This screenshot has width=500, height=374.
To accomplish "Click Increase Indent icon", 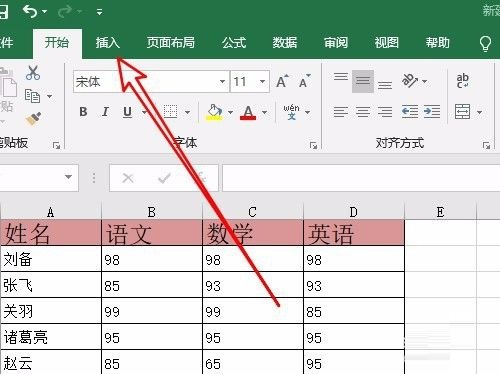I will click(x=432, y=112).
